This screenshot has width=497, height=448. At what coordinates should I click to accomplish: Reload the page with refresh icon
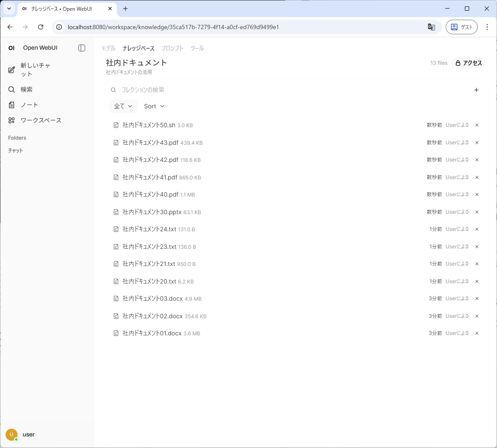click(41, 27)
